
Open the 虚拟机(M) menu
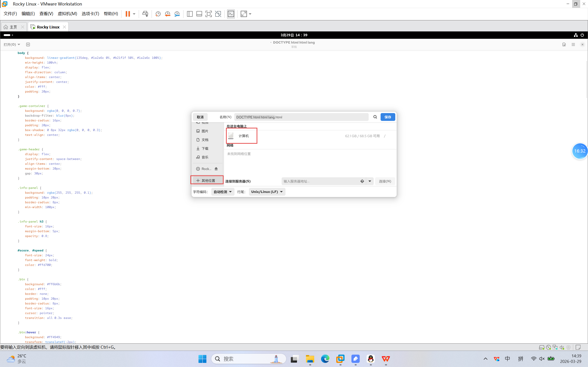point(67,14)
